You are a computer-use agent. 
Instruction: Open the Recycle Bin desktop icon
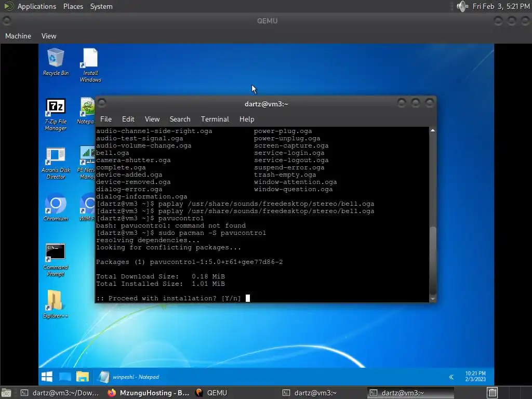pos(55,61)
